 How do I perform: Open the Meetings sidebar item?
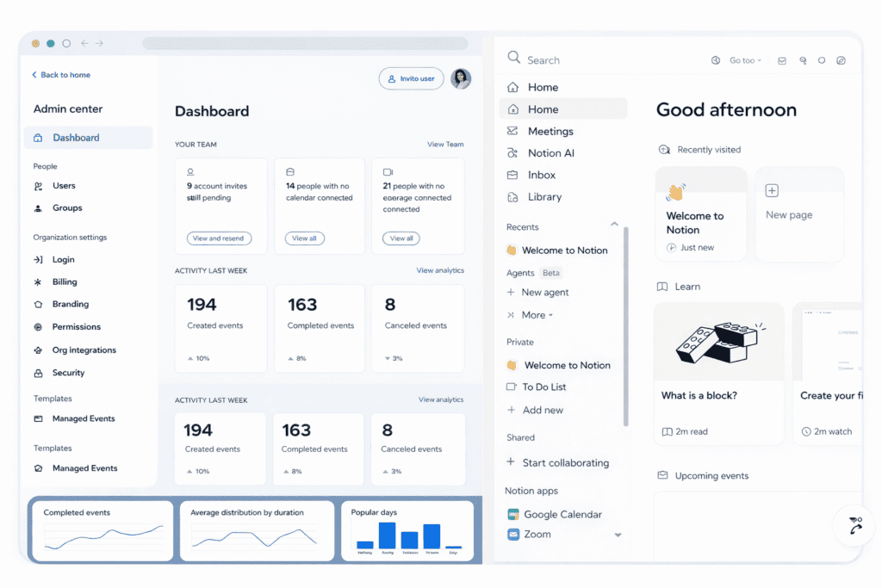[551, 131]
